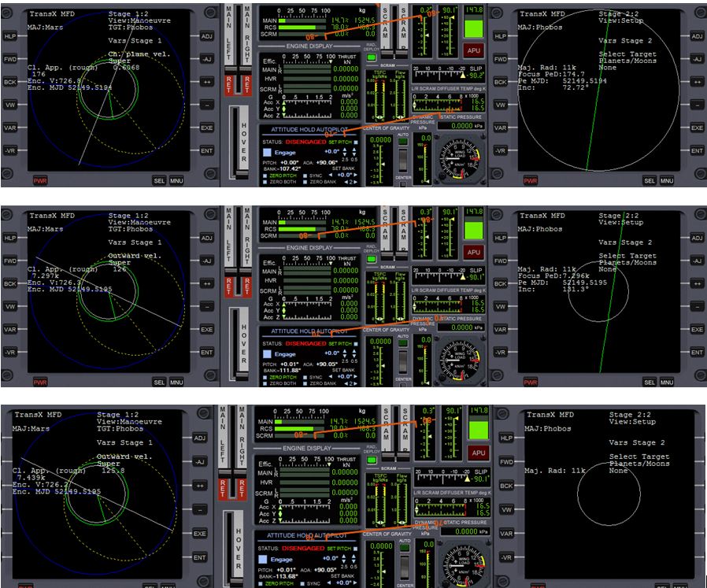Click SET BANK right arrow in BANK -107.42° autopilot
Screen dimensions: 707x588
point(355,175)
